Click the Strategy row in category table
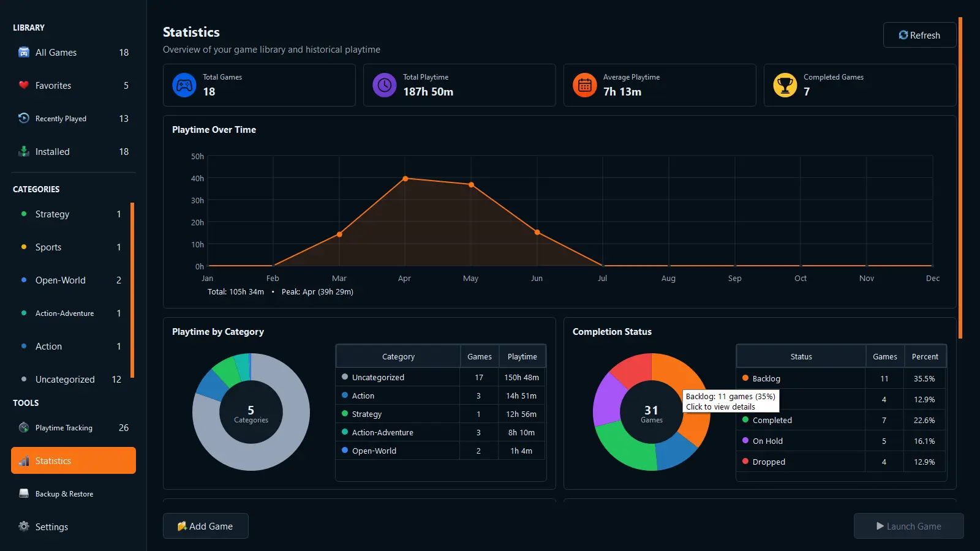The image size is (980, 551). point(440,414)
